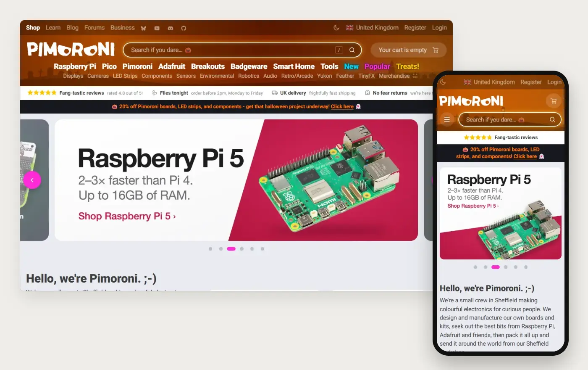Click the desktop promo banner Click here link
Viewport: 588px width, 370px height.
pos(342,106)
